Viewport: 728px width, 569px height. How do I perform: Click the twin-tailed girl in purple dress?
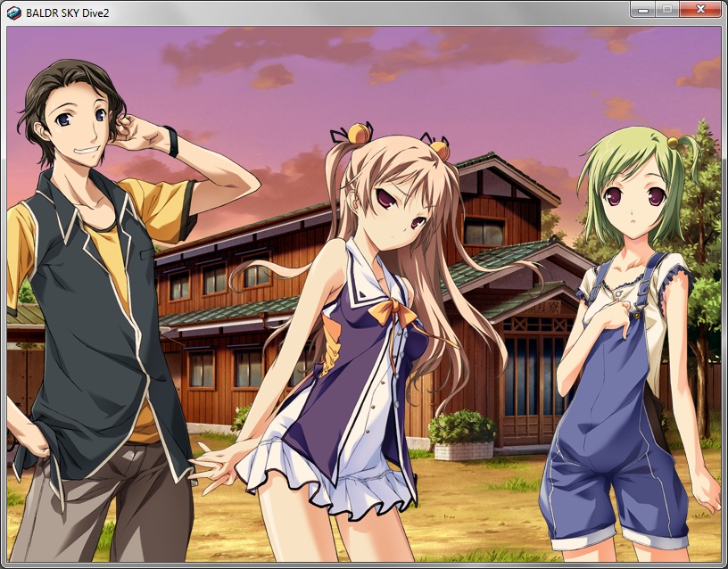click(367, 343)
